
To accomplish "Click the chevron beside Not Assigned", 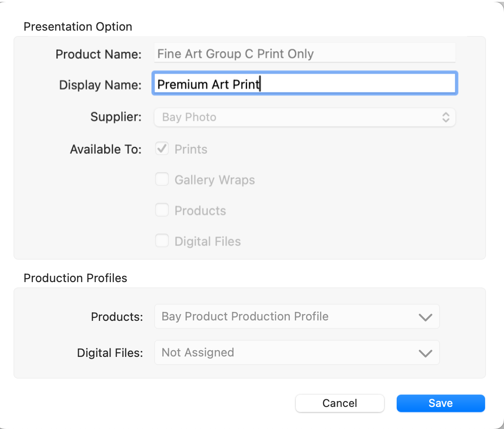I will 425,353.
